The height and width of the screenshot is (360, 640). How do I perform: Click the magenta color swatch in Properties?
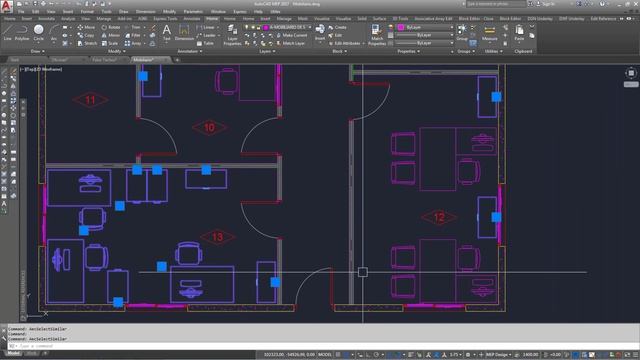coord(401,27)
